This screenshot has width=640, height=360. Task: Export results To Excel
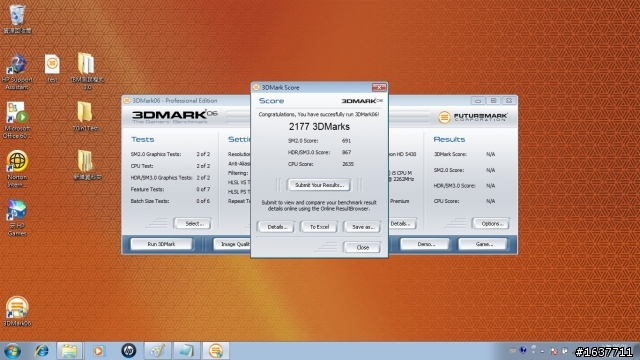(319, 227)
